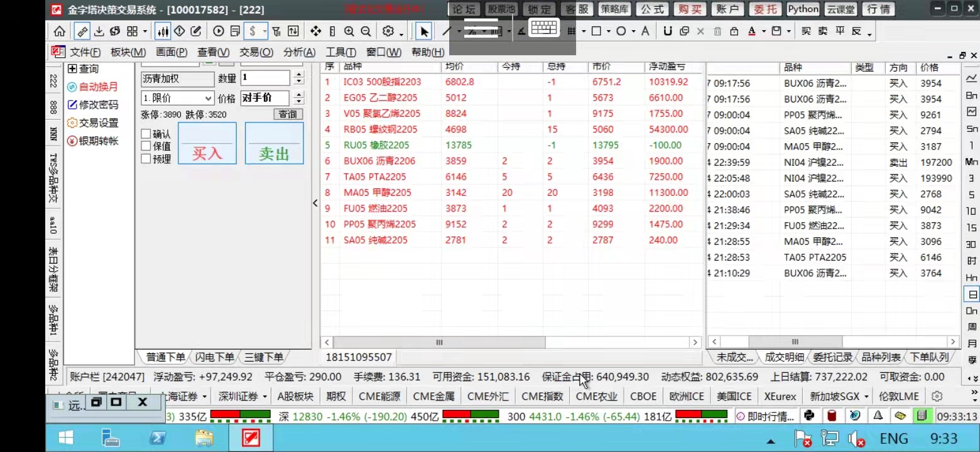Click the 卖出 sell button
Screen dimensions: 980x452
pos(274,143)
